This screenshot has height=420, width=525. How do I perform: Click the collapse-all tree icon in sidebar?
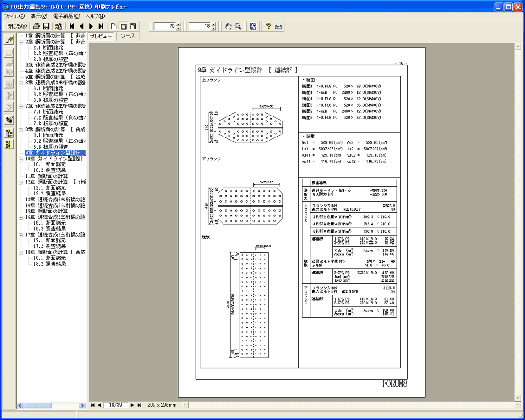pos(9,144)
